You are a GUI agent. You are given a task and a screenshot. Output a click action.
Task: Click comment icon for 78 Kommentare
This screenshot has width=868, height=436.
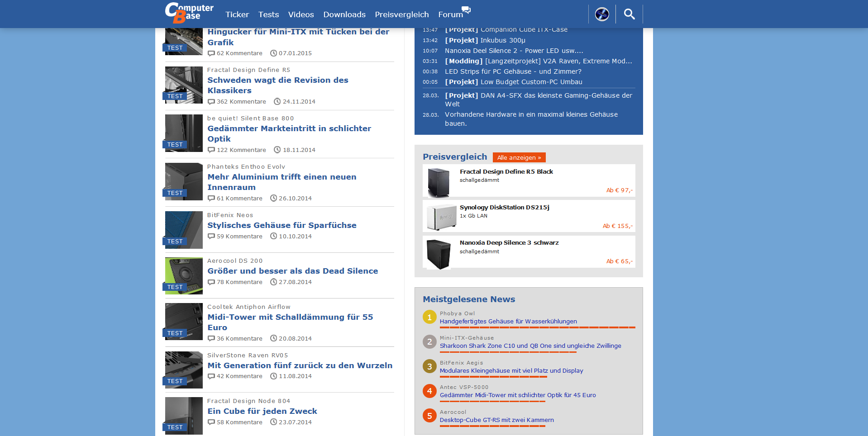[211, 282]
